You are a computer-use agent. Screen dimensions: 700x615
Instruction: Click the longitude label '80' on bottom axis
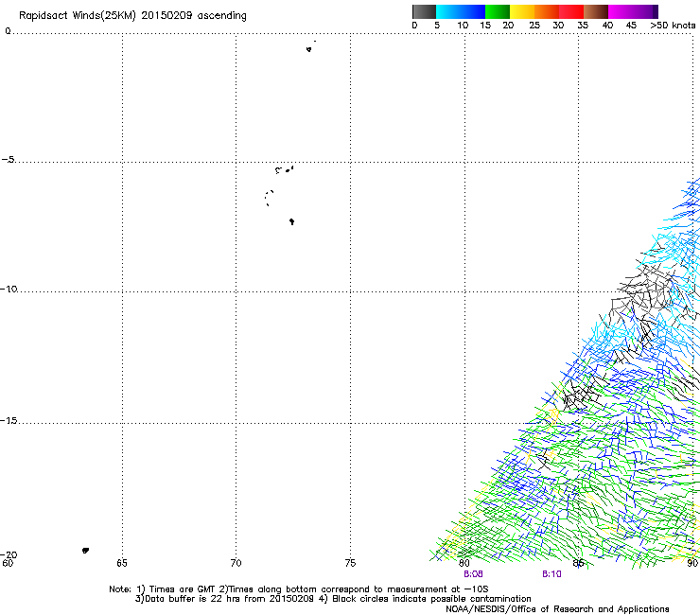pyautogui.click(x=464, y=563)
